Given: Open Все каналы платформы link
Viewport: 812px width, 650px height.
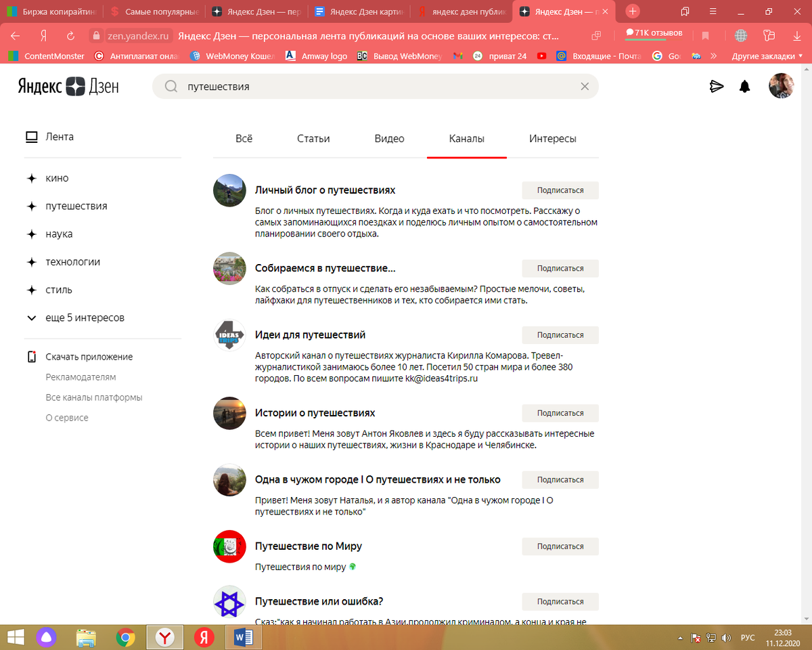Looking at the screenshot, I should pos(94,397).
